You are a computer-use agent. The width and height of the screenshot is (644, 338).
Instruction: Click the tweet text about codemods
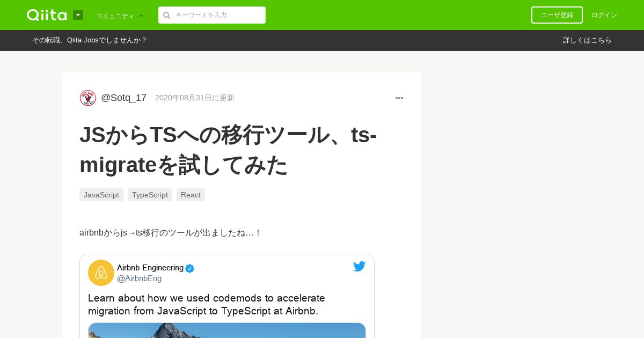click(207, 304)
